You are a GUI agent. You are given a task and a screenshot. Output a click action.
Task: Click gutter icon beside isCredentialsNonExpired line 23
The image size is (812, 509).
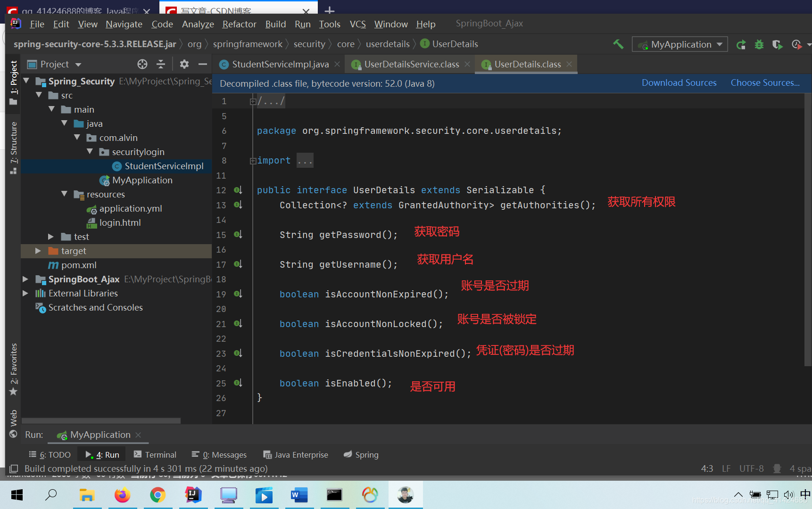pyautogui.click(x=238, y=353)
